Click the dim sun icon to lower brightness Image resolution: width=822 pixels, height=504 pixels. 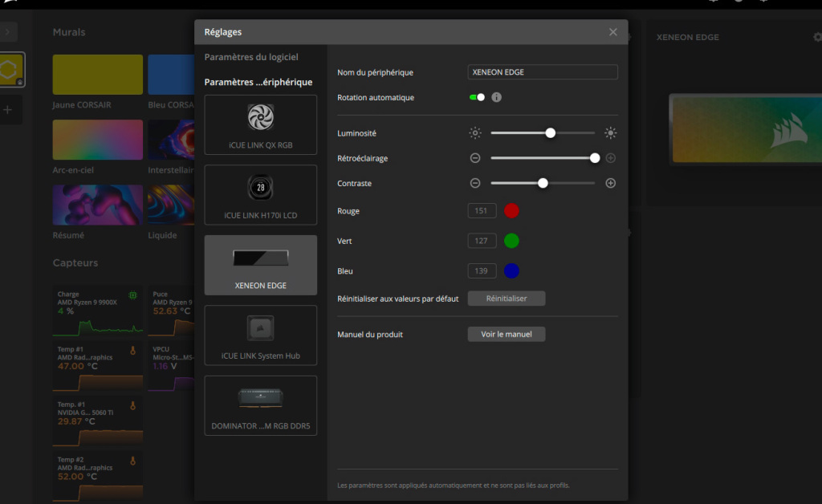(x=475, y=132)
